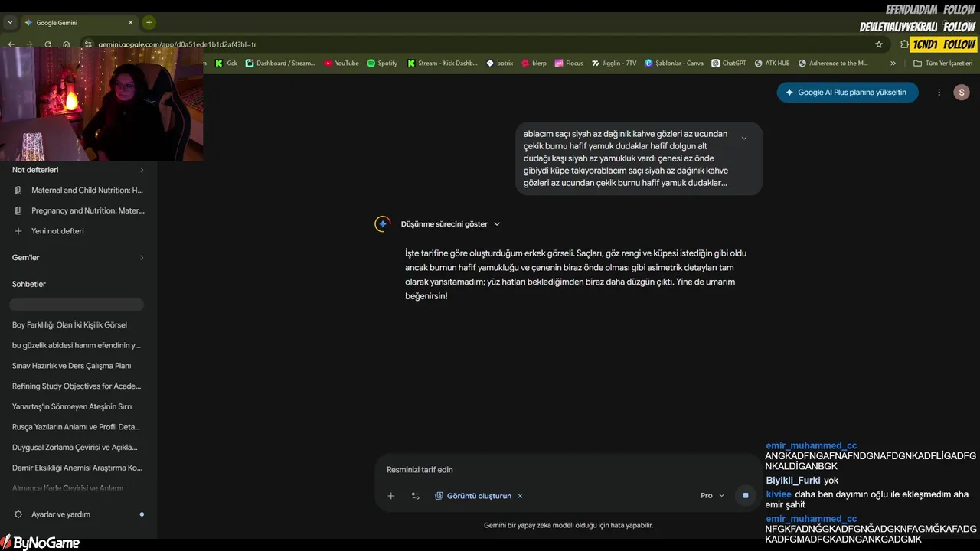Open the ATK HUB bookmark
The width and height of the screenshot is (980, 551).
[x=772, y=63]
